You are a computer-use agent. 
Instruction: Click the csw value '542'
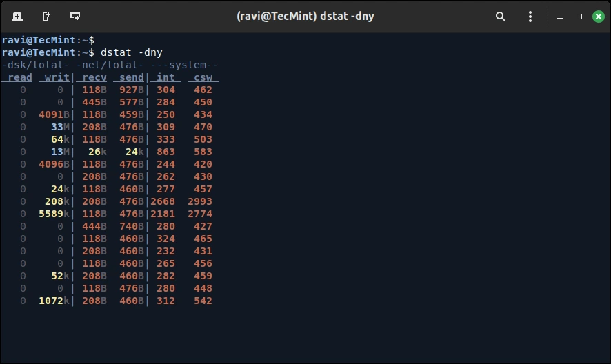[x=203, y=301]
